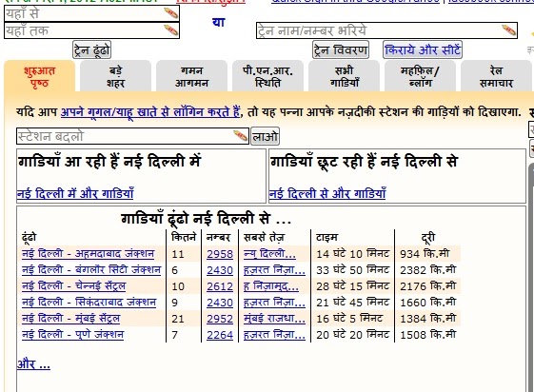This screenshot has width=534, height=392.
Task: Click the ट्रेन विवरण button
Action: (341, 50)
